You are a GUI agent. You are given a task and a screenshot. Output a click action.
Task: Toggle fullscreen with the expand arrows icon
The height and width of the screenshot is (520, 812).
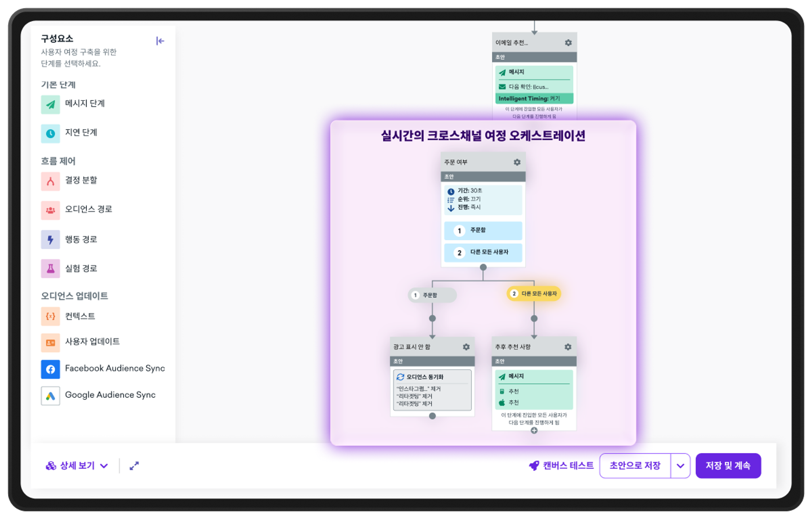[x=134, y=466]
